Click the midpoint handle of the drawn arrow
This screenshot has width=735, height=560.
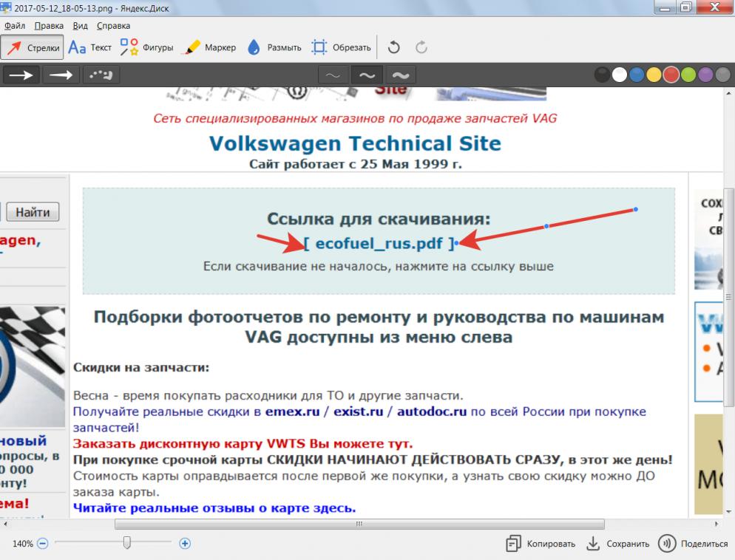click(546, 226)
